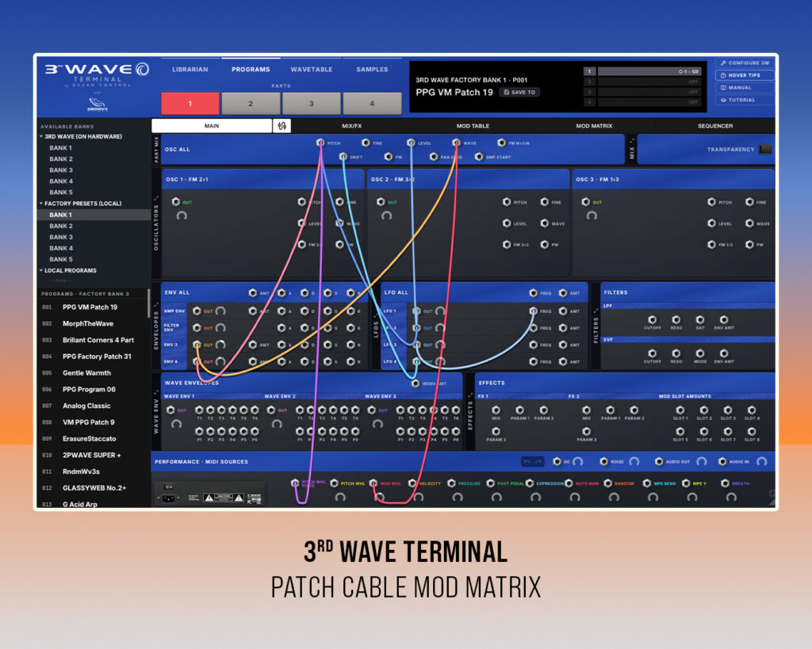Click the OSC 3 OUT jack
812x649 pixels.
pos(585,201)
